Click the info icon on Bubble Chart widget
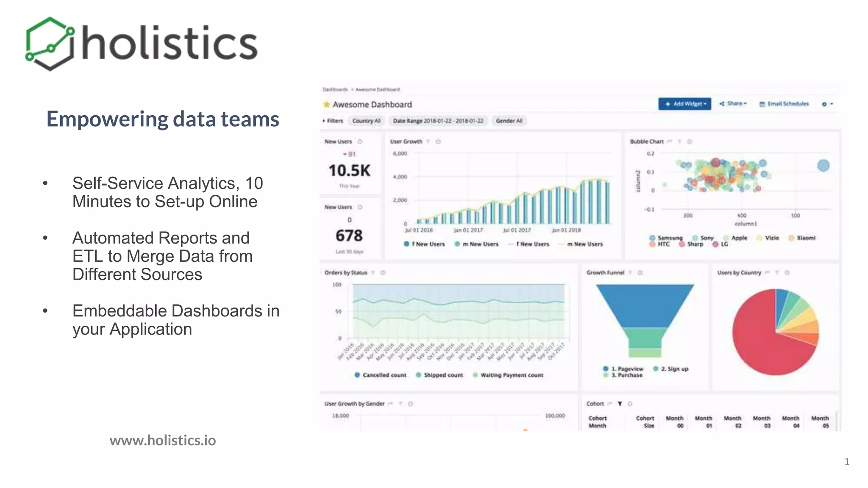This screenshot has width=868, height=488. [x=690, y=142]
